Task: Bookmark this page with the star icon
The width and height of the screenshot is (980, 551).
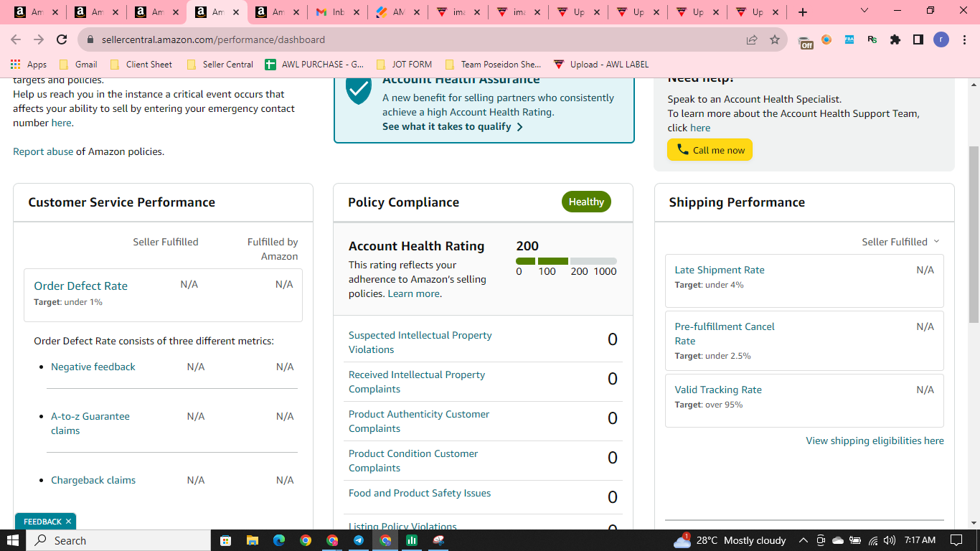Action: tap(775, 40)
